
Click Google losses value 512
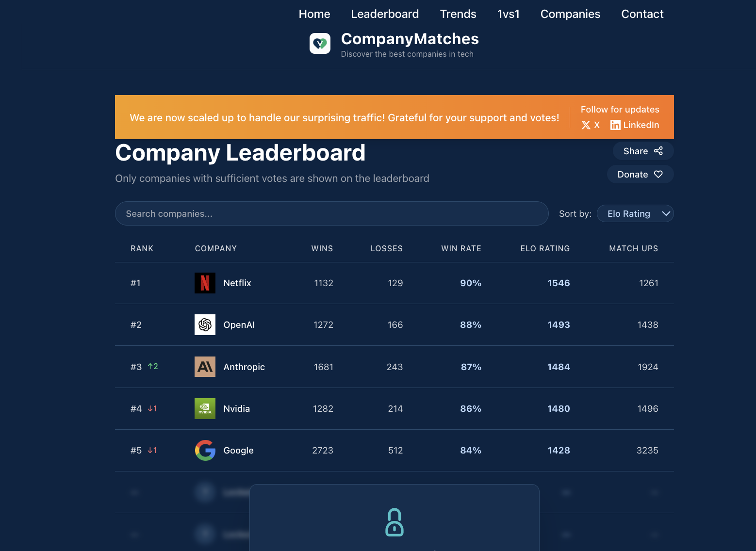tap(395, 450)
